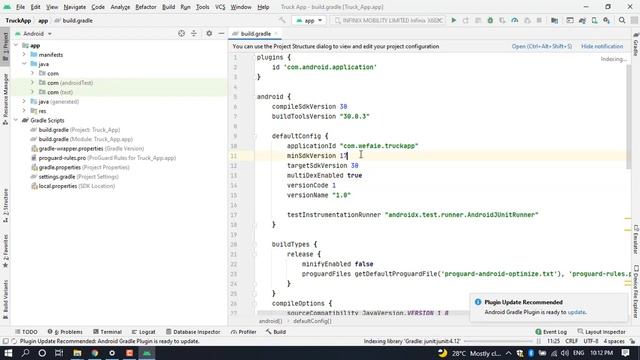Screen dimensions: 640x360
Task: Collapse the app module node
Action: [x=16, y=45]
